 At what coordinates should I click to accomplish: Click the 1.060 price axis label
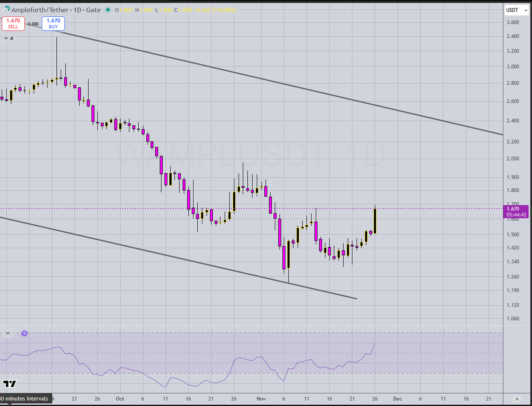coord(512,319)
